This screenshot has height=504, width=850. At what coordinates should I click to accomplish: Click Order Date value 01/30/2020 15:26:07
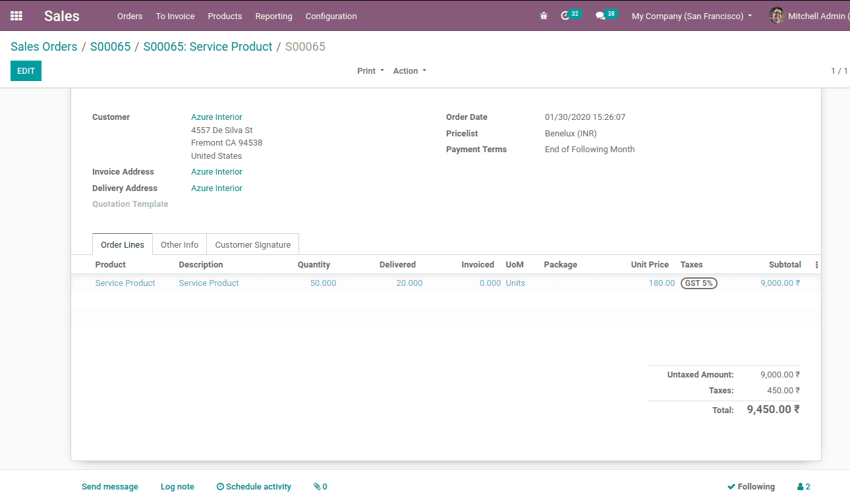click(585, 117)
